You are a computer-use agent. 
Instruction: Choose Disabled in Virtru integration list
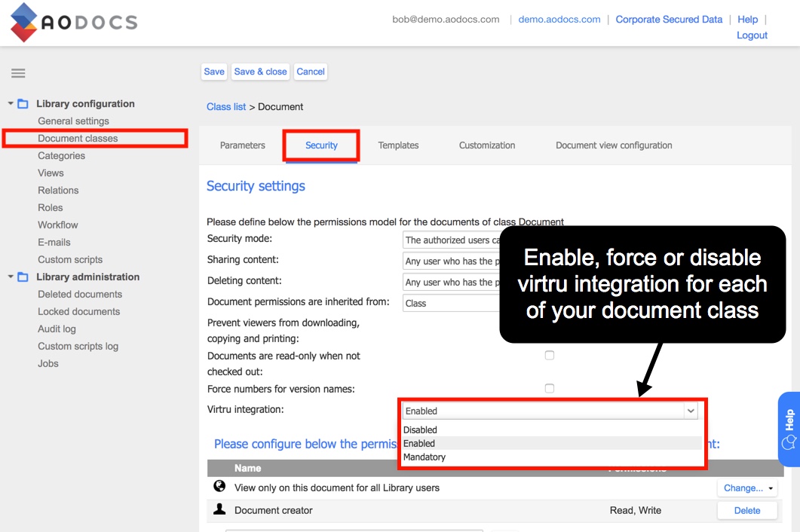click(551, 430)
